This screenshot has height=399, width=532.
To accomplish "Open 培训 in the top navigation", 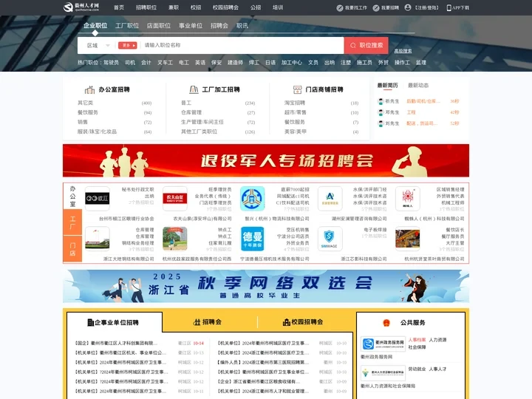I will 278,7.
